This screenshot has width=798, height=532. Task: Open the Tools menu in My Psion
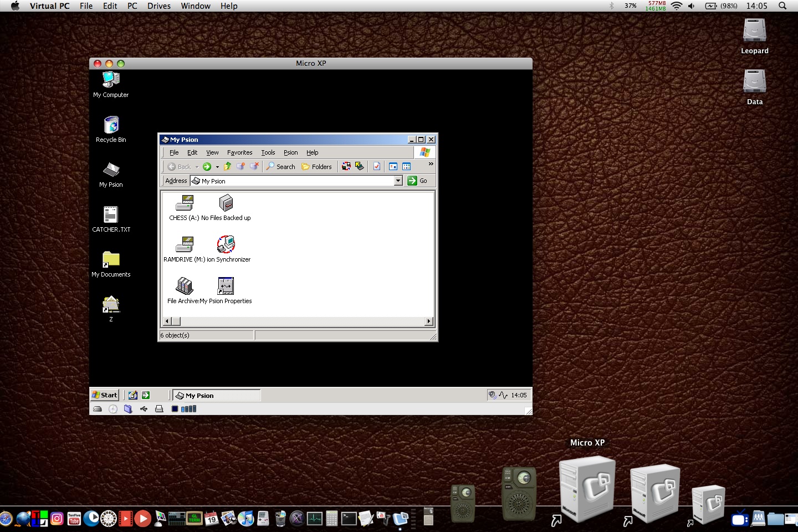pyautogui.click(x=268, y=152)
